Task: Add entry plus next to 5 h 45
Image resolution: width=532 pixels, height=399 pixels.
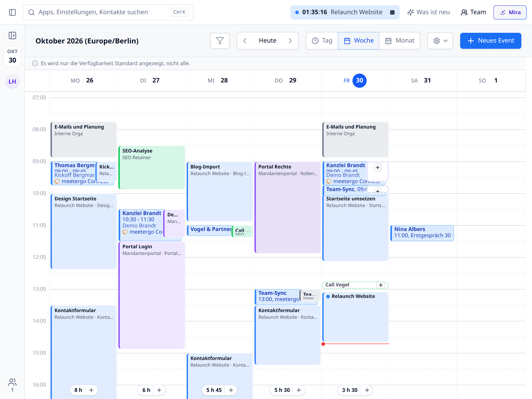Action: click(x=231, y=390)
